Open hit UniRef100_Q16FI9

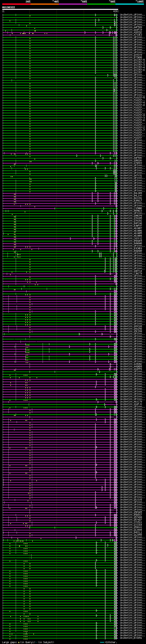point(131,30)
